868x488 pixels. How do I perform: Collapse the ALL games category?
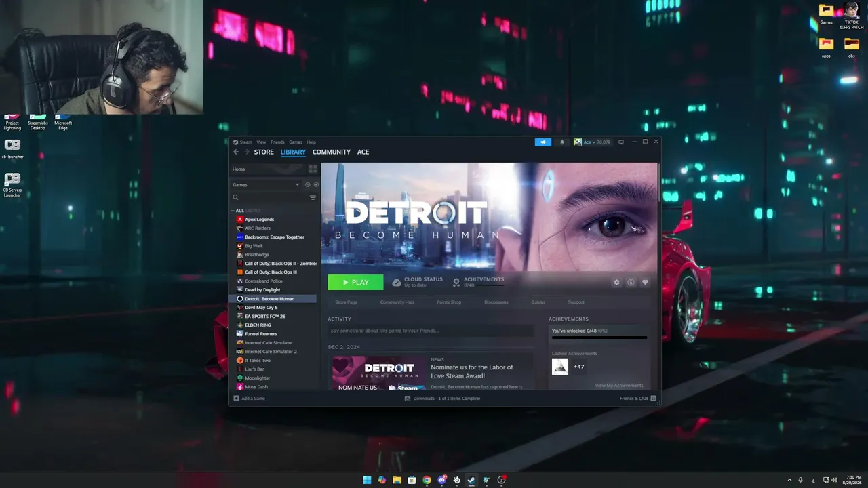pos(233,211)
